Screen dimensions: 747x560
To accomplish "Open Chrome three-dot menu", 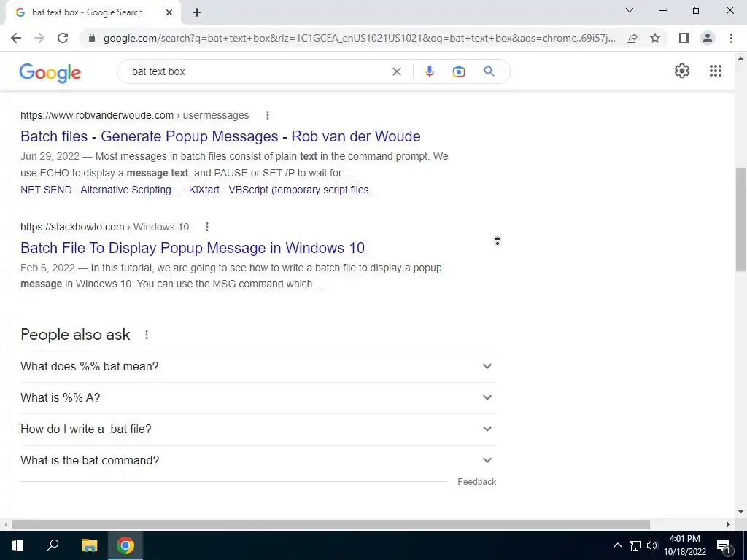I will tap(731, 38).
